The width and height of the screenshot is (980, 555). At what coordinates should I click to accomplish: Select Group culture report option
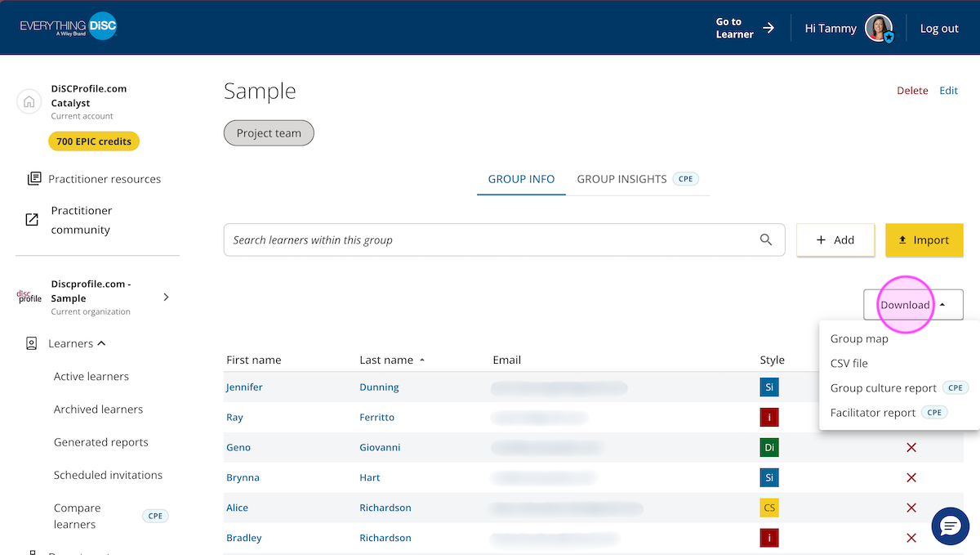point(883,387)
